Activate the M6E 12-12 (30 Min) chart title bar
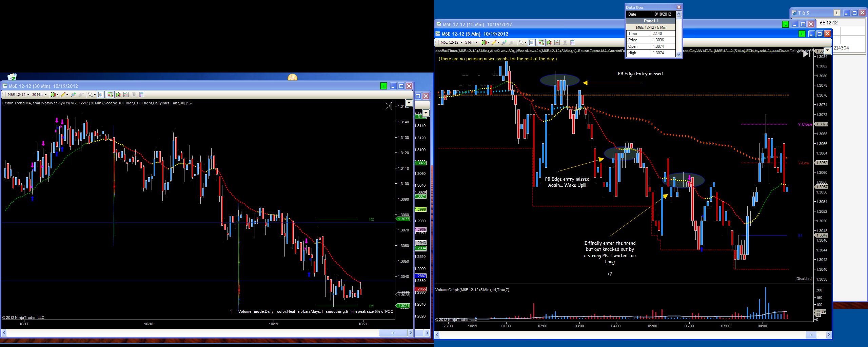The image size is (868, 347). (x=43, y=86)
